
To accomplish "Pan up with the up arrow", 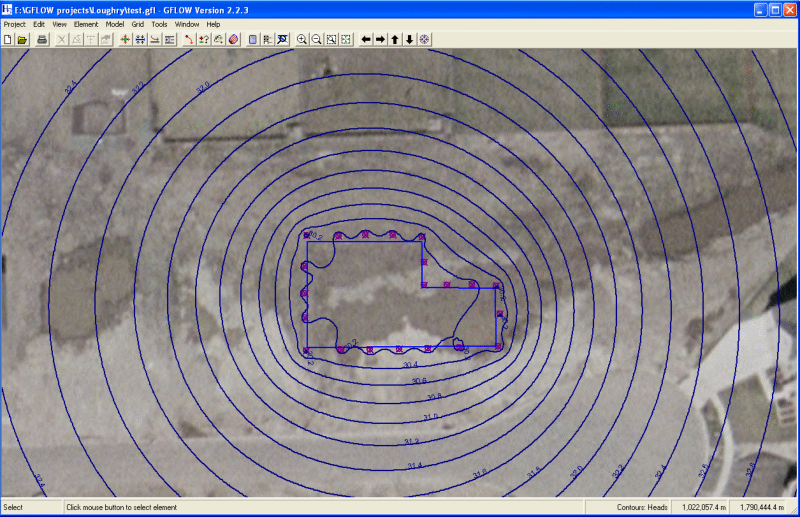I will [x=395, y=39].
